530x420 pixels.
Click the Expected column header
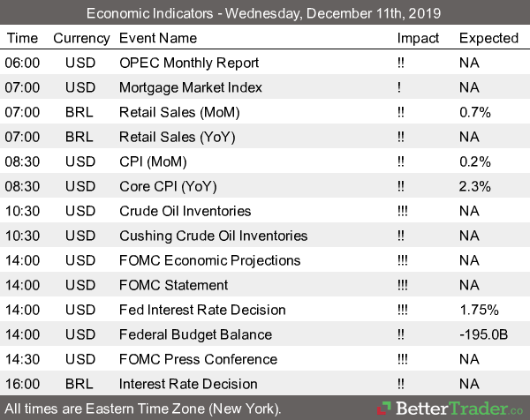488,38
